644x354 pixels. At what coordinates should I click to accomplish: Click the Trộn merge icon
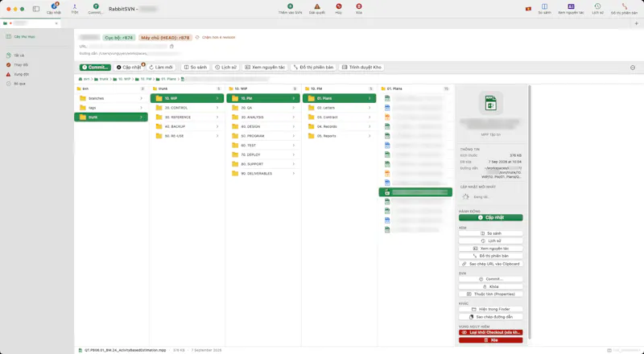[74, 6]
